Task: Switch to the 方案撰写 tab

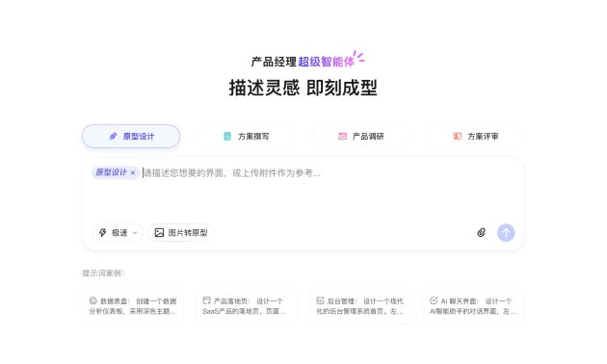Action: [x=246, y=136]
